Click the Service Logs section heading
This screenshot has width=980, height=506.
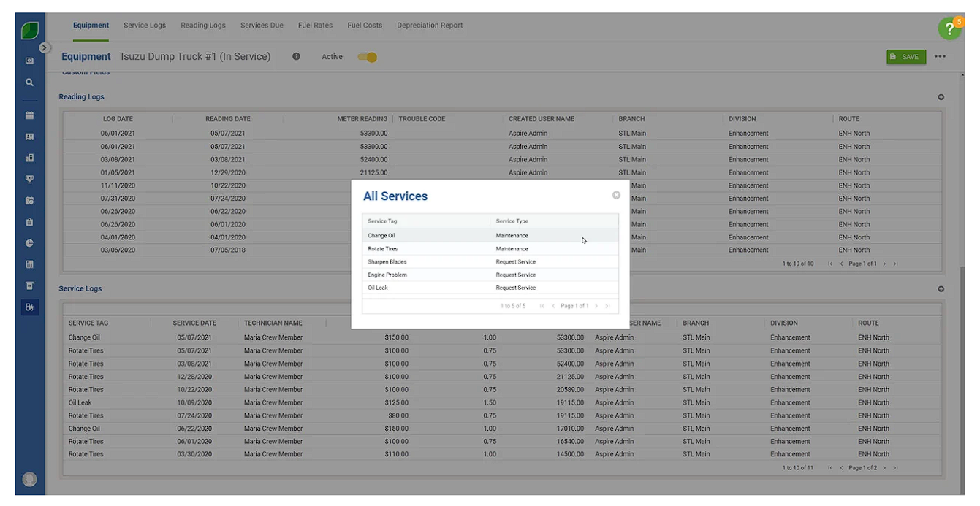80,289
